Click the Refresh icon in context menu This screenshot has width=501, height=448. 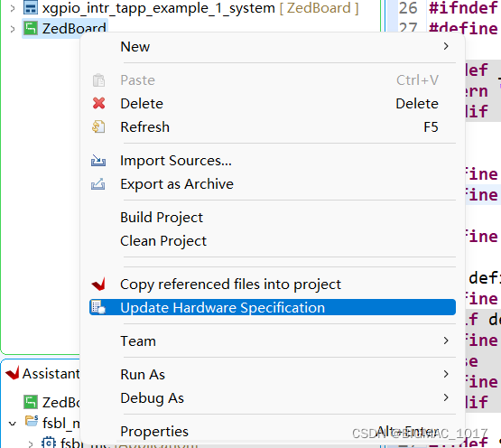[x=98, y=126]
